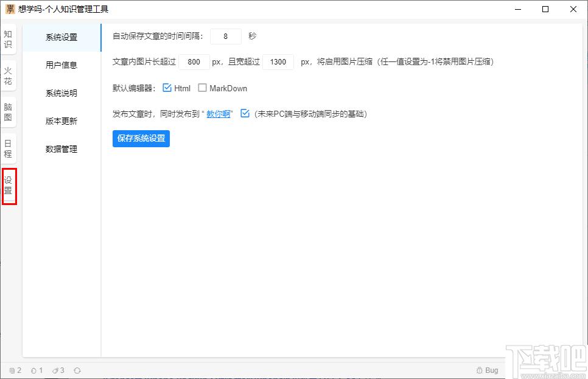Select the 系统说明 menu item
This screenshot has height=379, width=588.
point(61,93)
